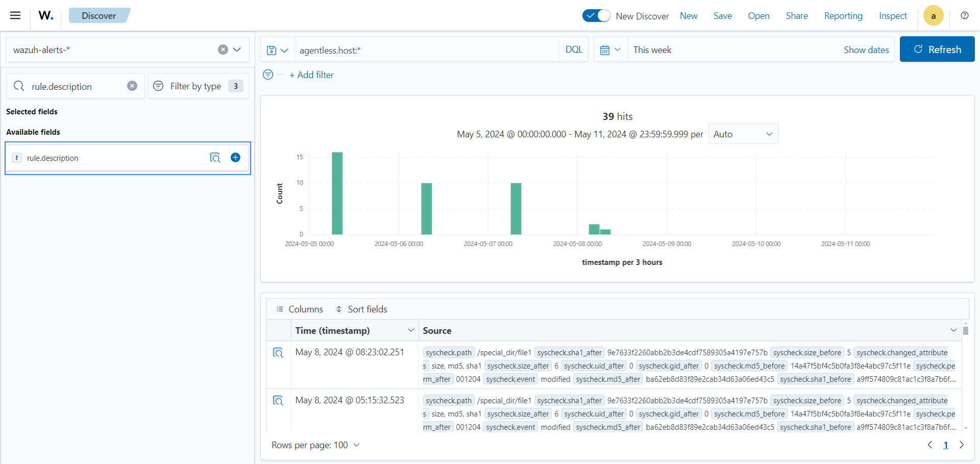The height and width of the screenshot is (464, 980).
Task: Open the hamburger navigation menu
Action: [x=15, y=15]
